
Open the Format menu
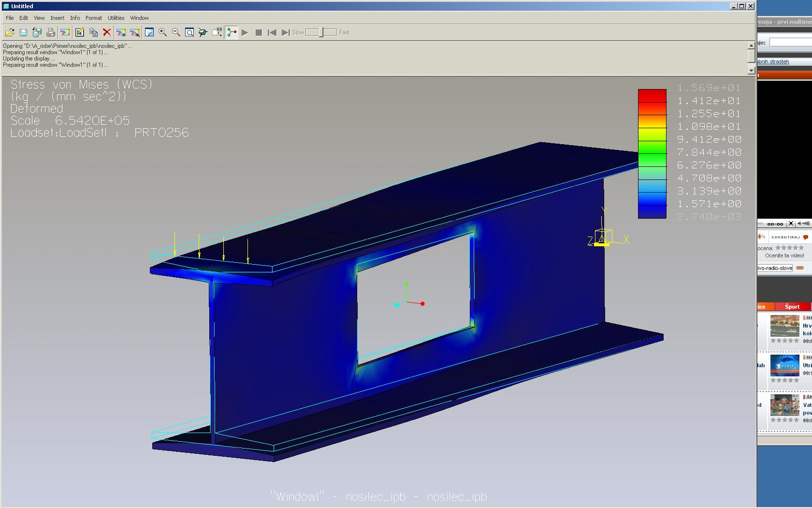[x=94, y=18]
